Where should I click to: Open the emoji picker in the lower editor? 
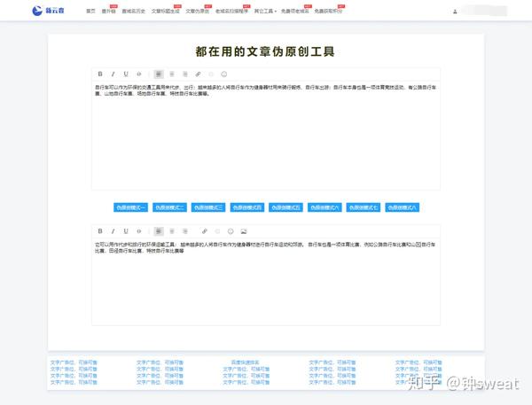(x=231, y=231)
